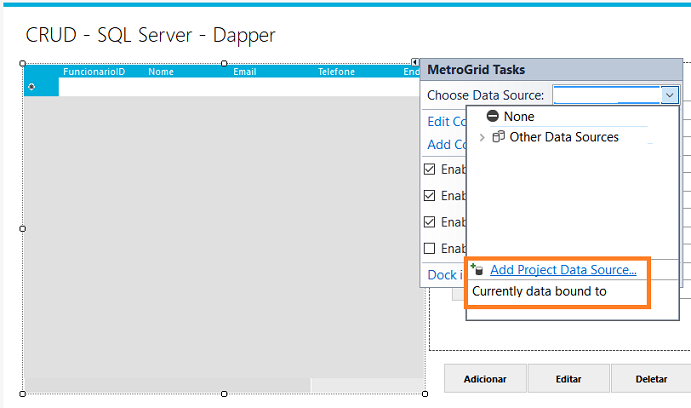Toggle the third Enable checkbox
Screen dimensions: 691x408
coord(429,222)
